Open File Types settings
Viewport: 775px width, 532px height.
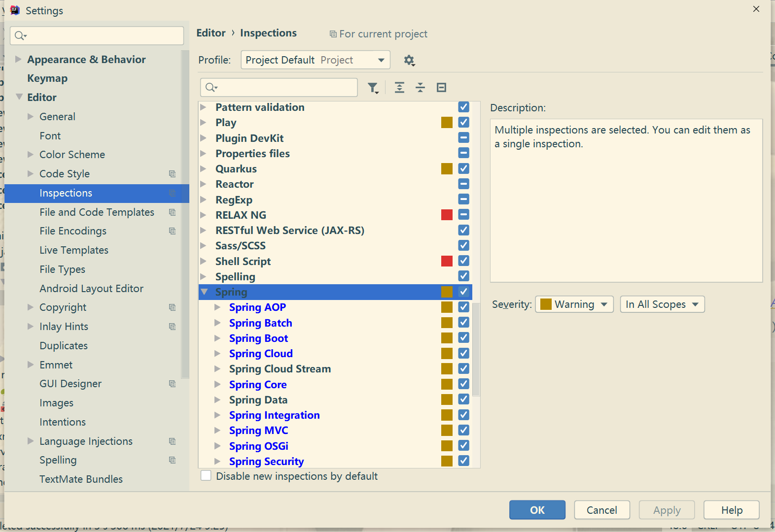pyautogui.click(x=63, y=269)
